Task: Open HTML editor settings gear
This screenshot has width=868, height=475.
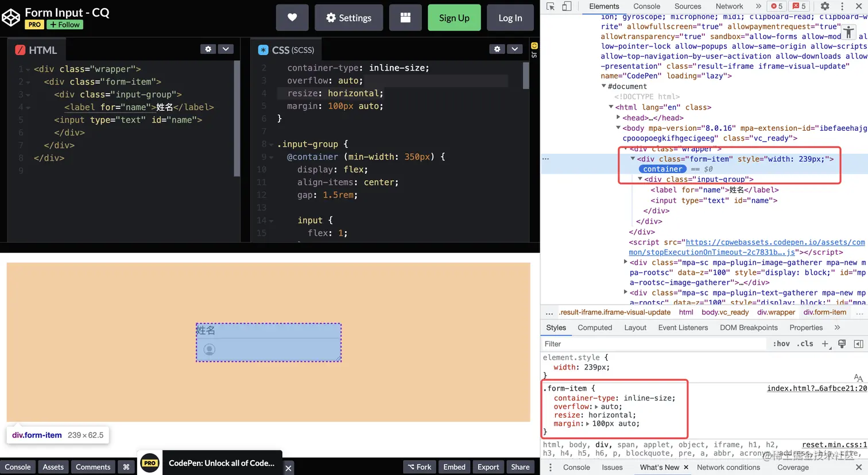Action: (x=208, y=49)
